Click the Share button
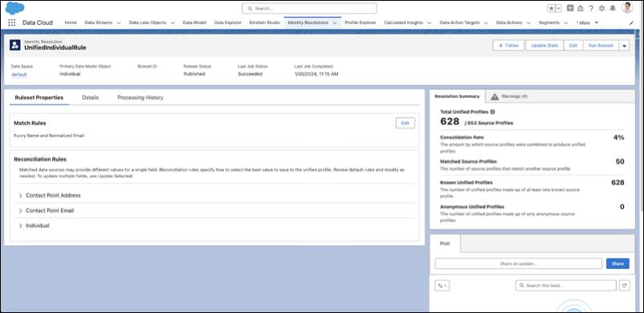 [618, 264]
